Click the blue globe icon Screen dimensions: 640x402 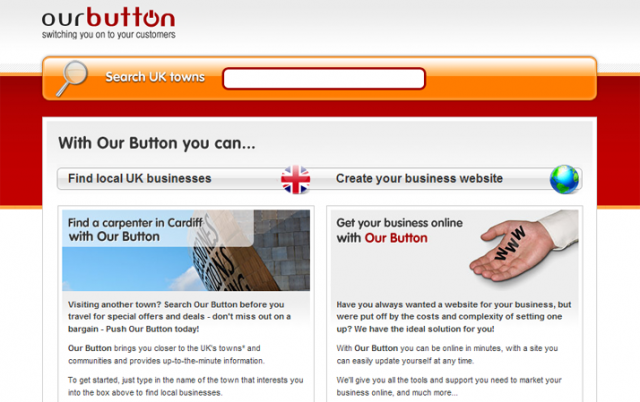coord(564,179)
